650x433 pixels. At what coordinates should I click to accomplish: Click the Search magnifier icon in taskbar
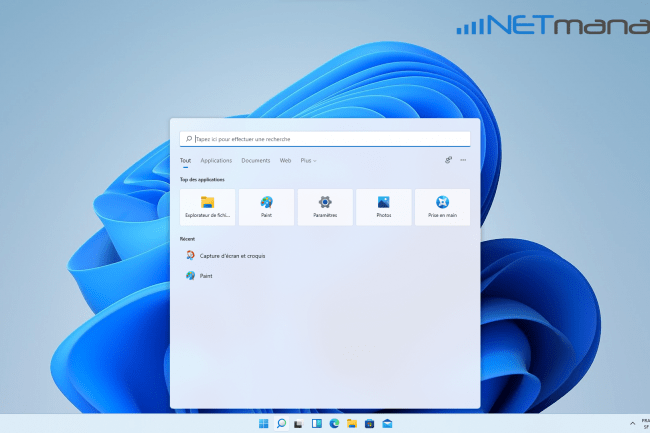point(282,424)
